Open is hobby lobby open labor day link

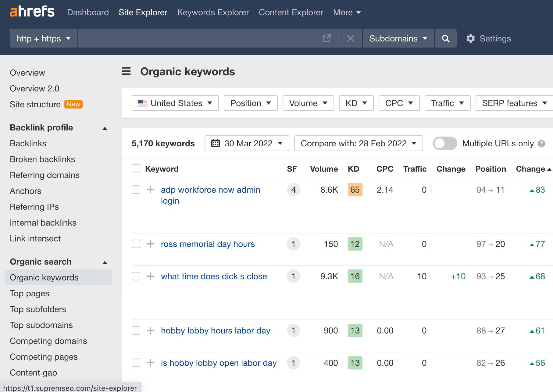tap(219, 363)
